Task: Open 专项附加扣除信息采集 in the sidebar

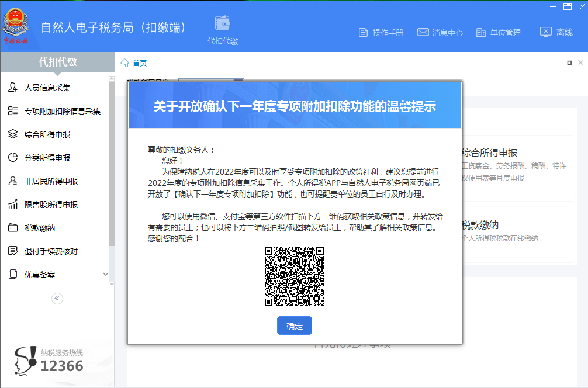Action: [55, 111]
